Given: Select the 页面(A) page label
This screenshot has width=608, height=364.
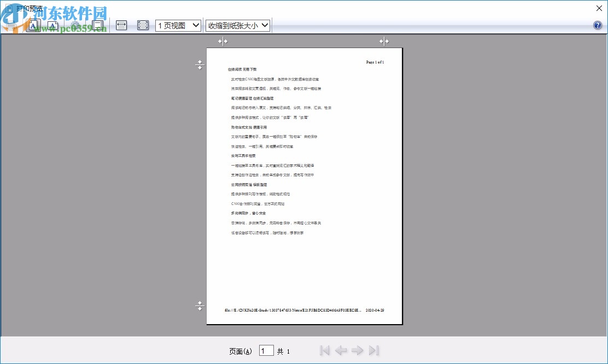Looking at the screenshot, I should 241,351.
